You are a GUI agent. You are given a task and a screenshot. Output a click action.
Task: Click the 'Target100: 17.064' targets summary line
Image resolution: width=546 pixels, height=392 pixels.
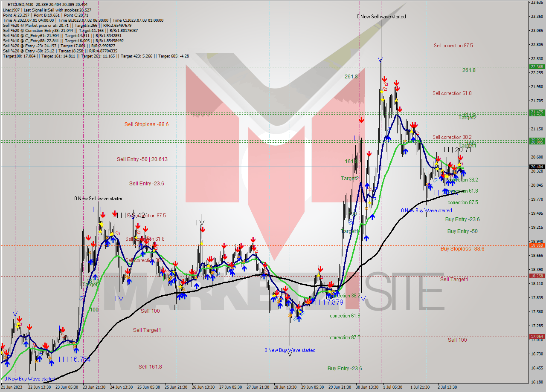pos(96,56)
